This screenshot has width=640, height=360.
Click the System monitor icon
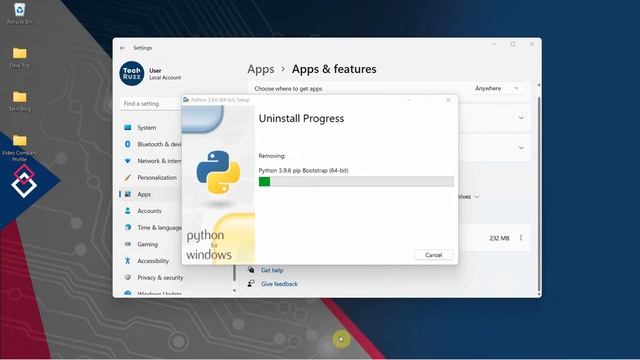coord(128,127)
